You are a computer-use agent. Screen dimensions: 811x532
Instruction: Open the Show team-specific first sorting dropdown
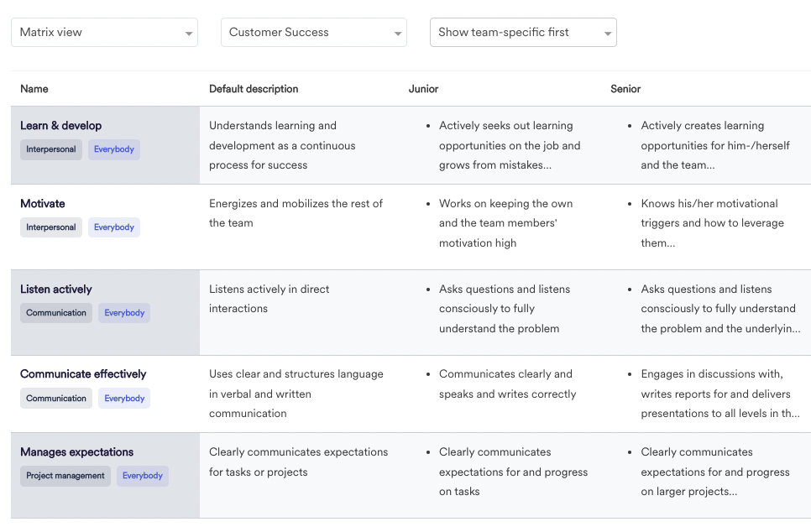523,32
